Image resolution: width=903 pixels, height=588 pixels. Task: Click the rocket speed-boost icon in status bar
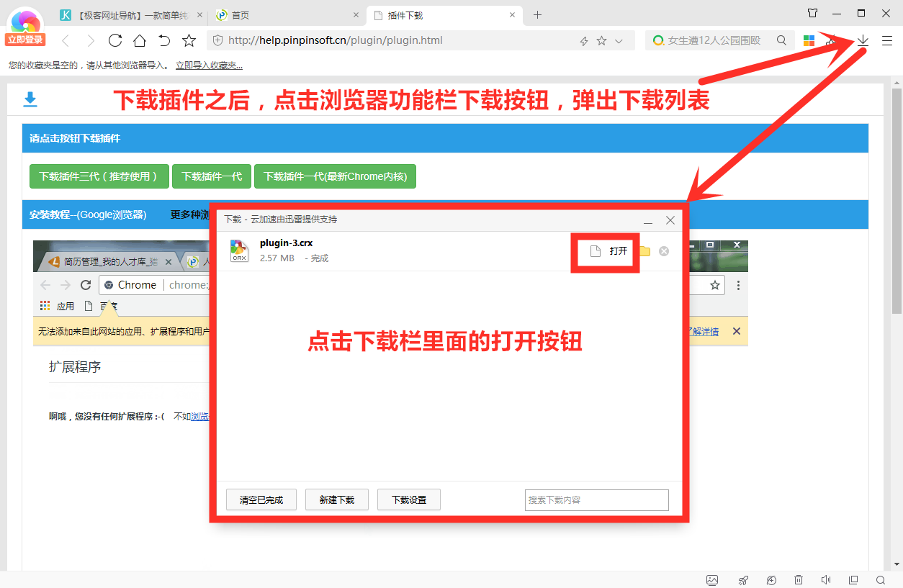coord(742,580)
